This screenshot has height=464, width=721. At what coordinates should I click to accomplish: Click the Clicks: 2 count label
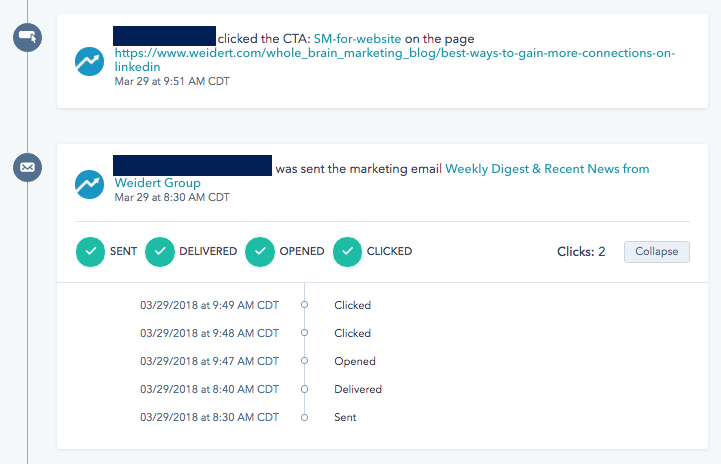581,252
